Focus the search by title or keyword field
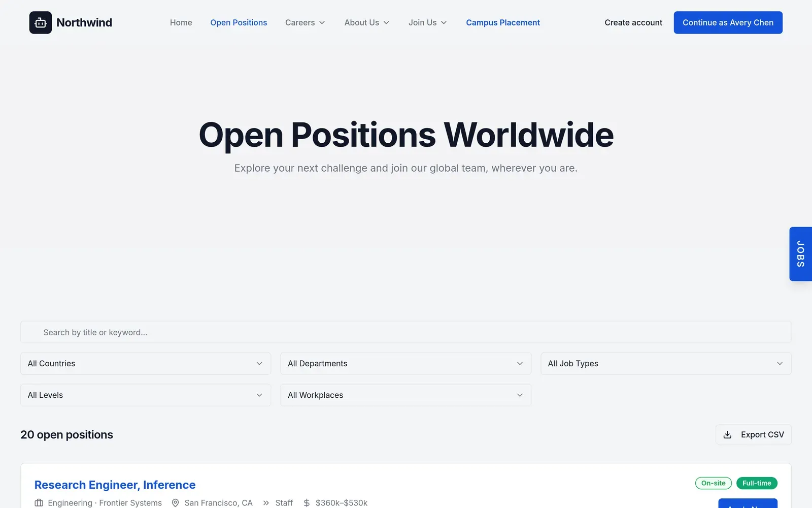Viewport: 812px width, 508px height. (406, 332)
